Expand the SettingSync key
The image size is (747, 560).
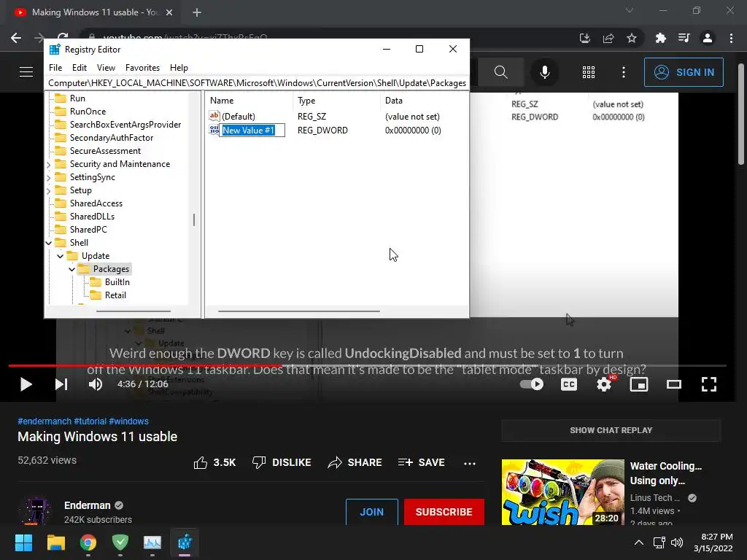point(49,178)
